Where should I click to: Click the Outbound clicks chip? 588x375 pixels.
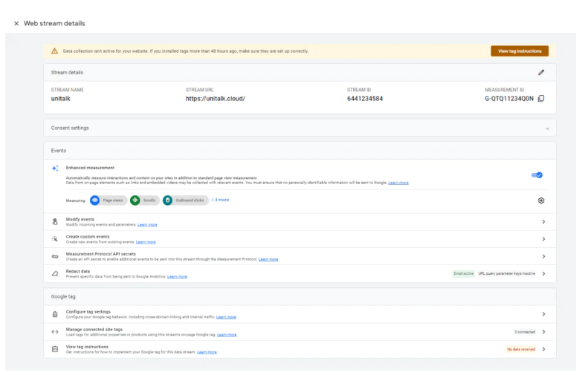184,200
